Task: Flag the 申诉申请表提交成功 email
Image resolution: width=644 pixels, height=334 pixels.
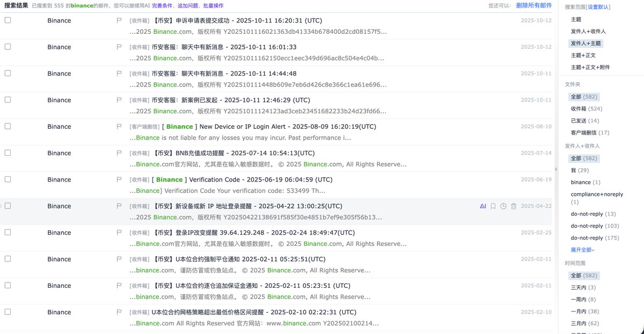Action: pyautogui.click(x=119, y=20)
